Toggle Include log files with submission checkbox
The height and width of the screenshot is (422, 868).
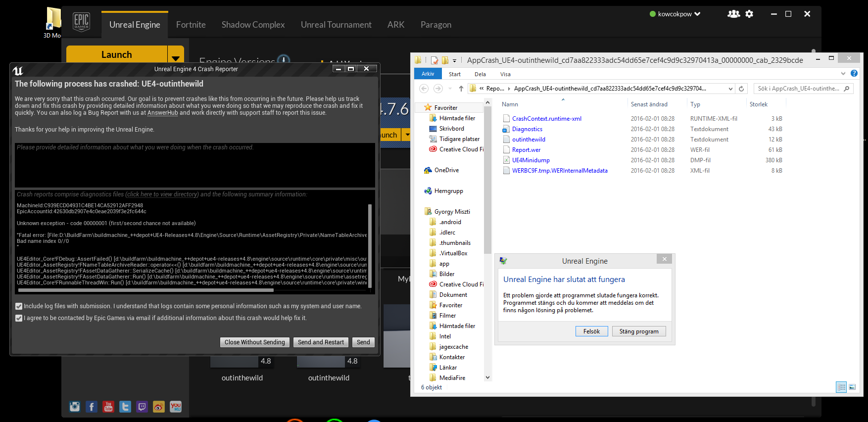coord(19,306)
